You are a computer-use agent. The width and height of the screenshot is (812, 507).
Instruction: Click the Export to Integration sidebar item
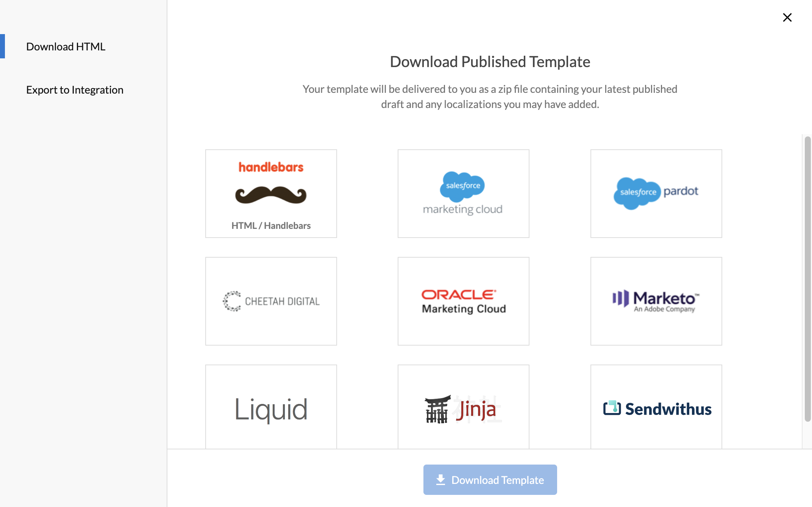pos(75,89)
